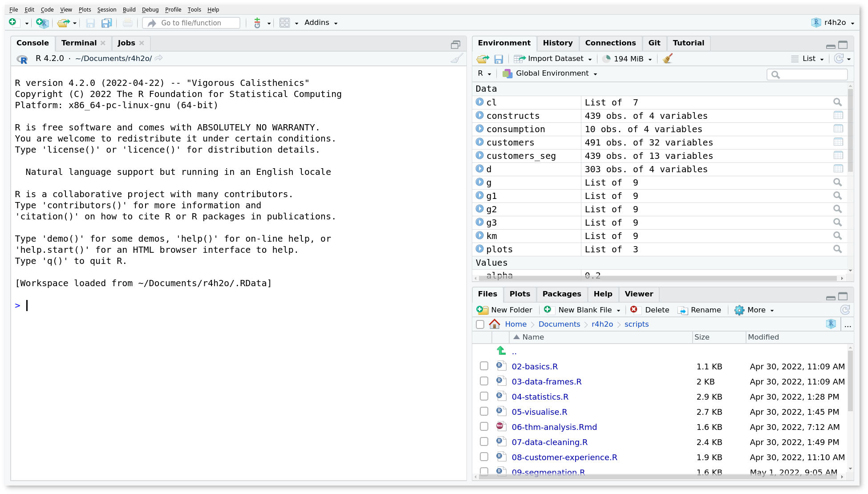Navigate to Documents in breadcrumb

tap(559, 324)
